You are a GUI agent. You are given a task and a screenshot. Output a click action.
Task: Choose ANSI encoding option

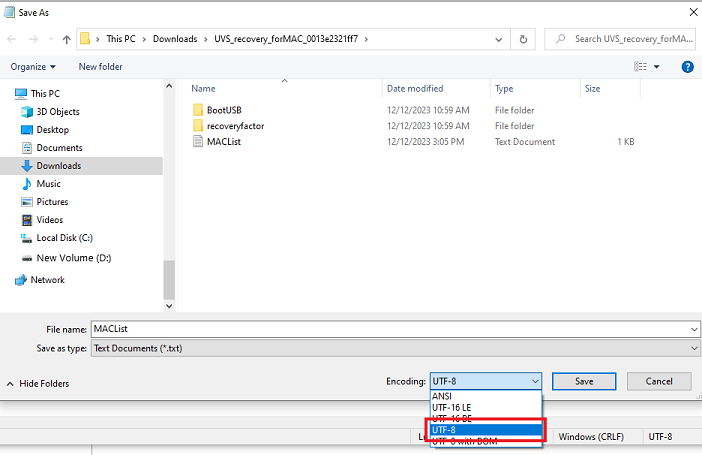[x=486, y=396]
